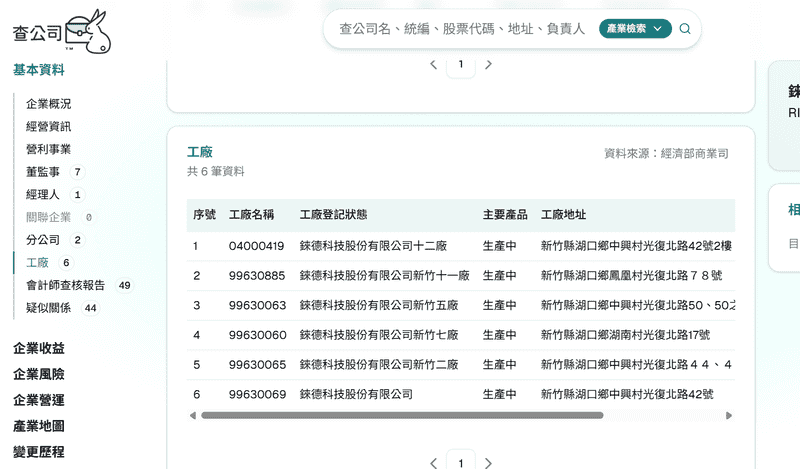Screen dimensions: 800x469
Task: Click 工廠登記狀態 column header
Action: click(x=334, y=215)
